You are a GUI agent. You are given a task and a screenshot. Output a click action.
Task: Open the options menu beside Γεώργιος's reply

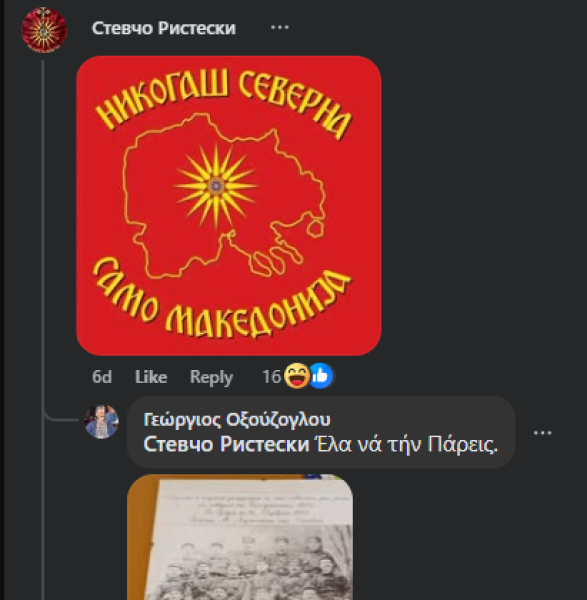(543, 433)
